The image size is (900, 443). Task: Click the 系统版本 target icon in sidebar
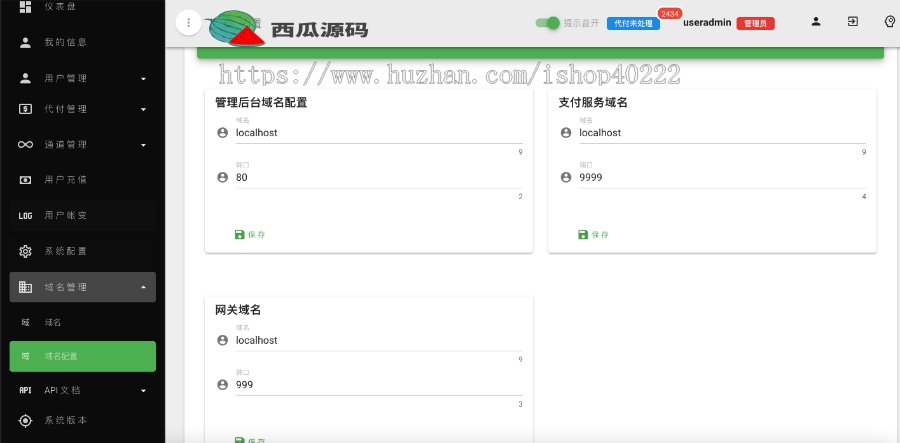[x=26, y=420]
